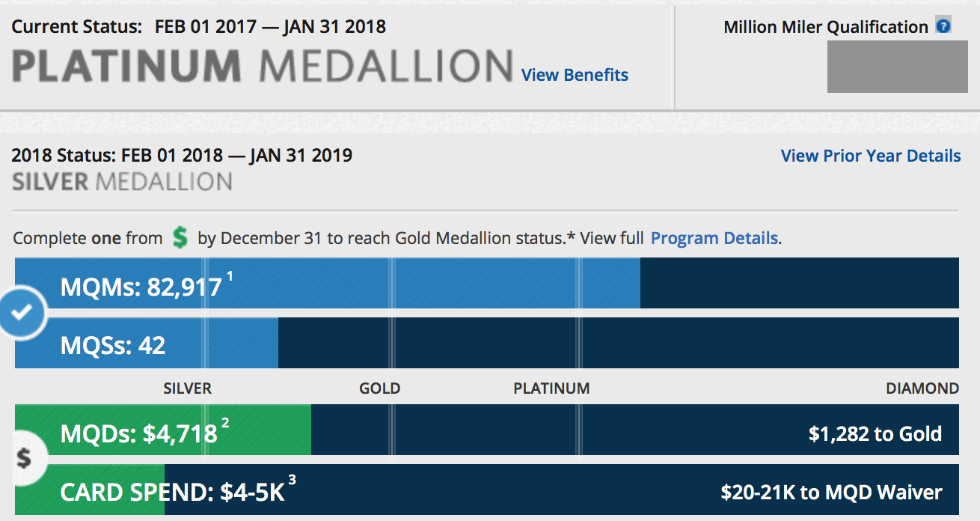Open the Program Details link
This screenshot has height=521, width=980.
click(x=714, y=237)
